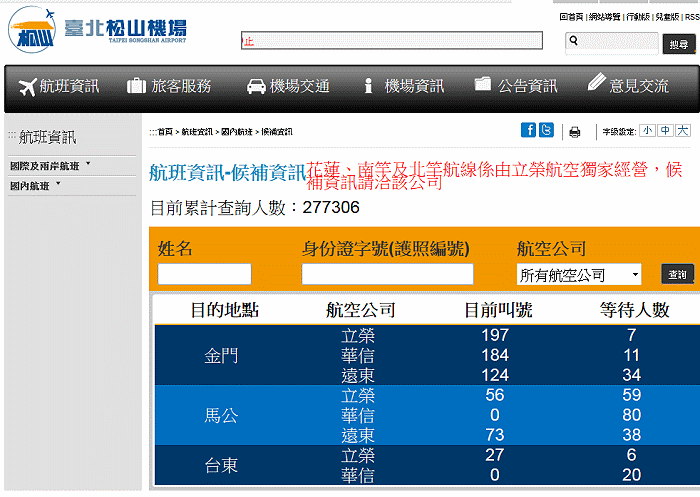
Task: Click 航班資訊 in the breadcrumb
Action: click(x=197, y=132)
